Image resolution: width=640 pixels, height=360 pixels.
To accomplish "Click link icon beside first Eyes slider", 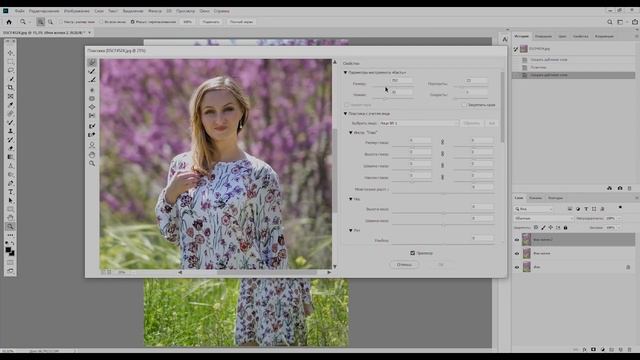I will [x=442, y=142].
